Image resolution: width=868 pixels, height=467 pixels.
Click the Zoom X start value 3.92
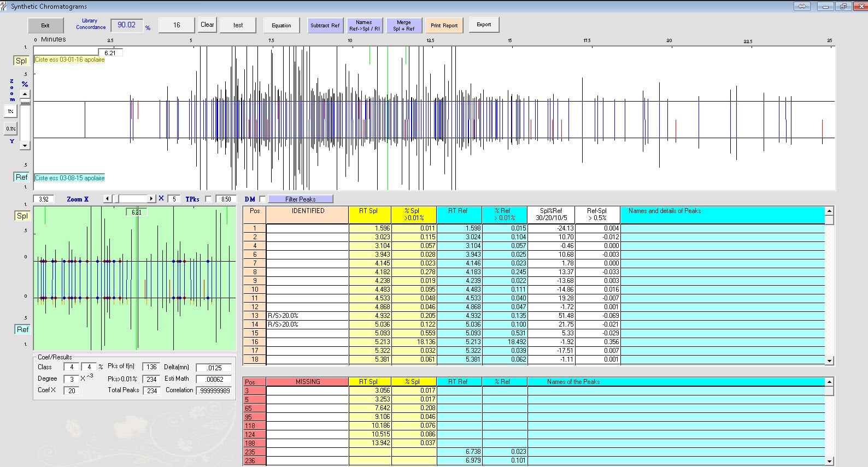(44, 199)
